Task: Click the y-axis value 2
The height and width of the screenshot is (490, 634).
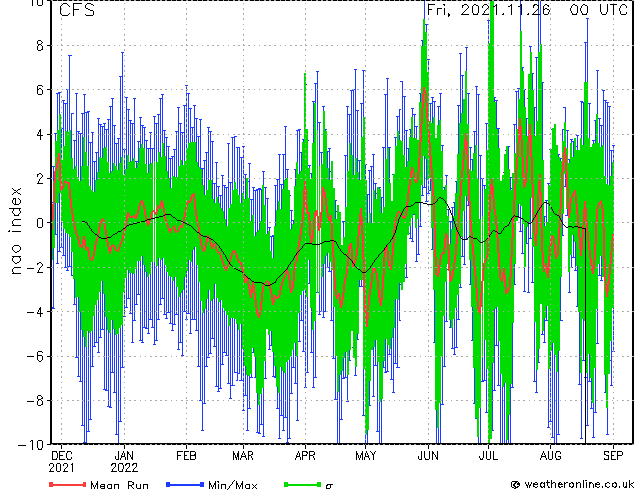Action: 40,179
